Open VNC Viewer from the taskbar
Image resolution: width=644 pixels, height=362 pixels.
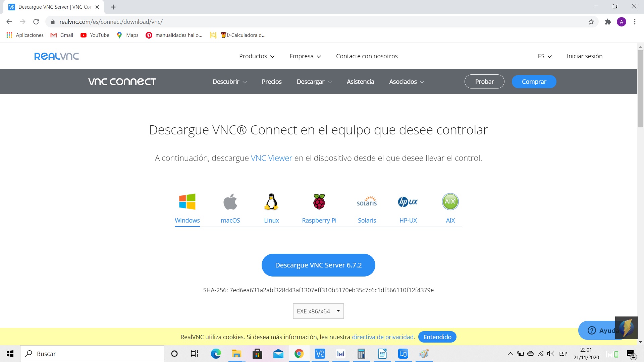pos(320,354)
